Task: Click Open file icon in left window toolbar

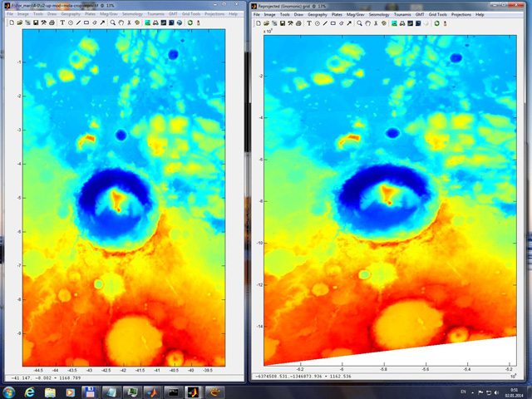Action: 20,22
